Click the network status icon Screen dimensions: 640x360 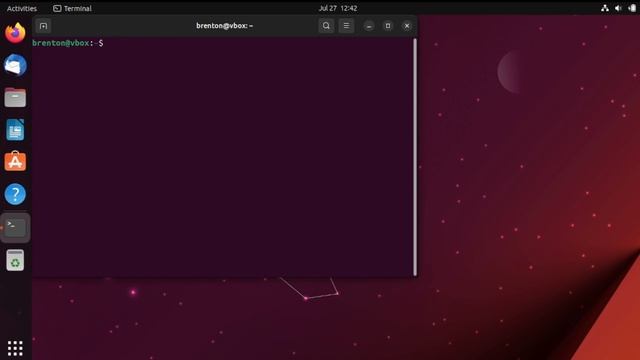click(x=605, y=8)
